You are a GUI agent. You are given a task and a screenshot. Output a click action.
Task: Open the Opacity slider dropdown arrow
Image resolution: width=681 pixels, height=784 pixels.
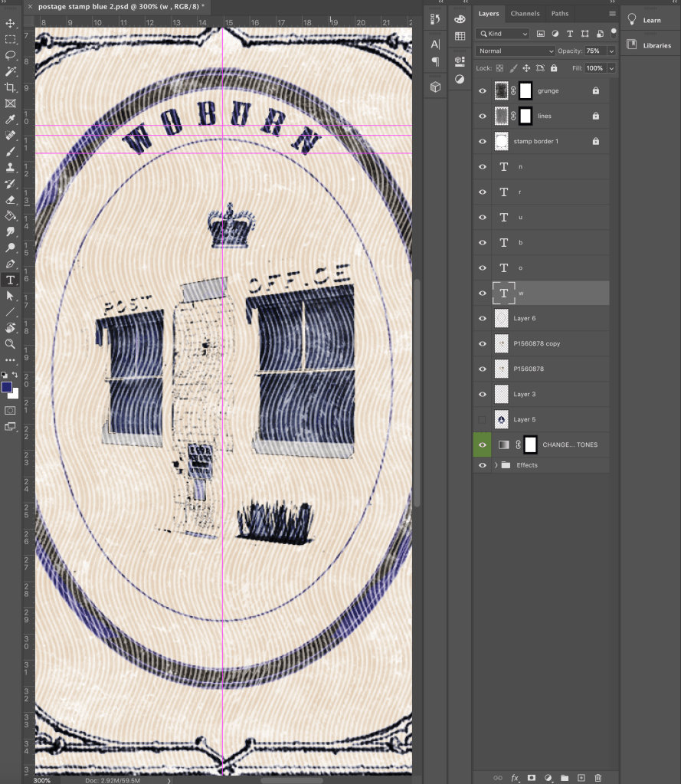tap(611, 51)
